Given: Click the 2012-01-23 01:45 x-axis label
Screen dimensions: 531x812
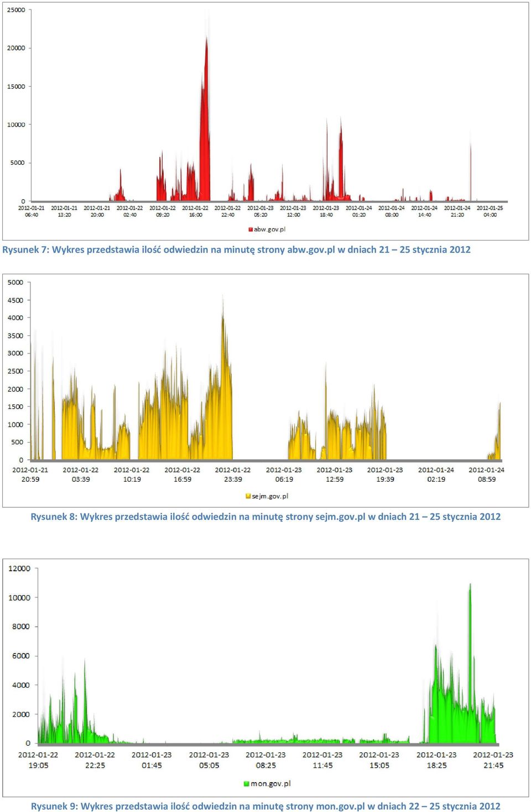Looking at the screenshot, I should (x=152, y=760).
